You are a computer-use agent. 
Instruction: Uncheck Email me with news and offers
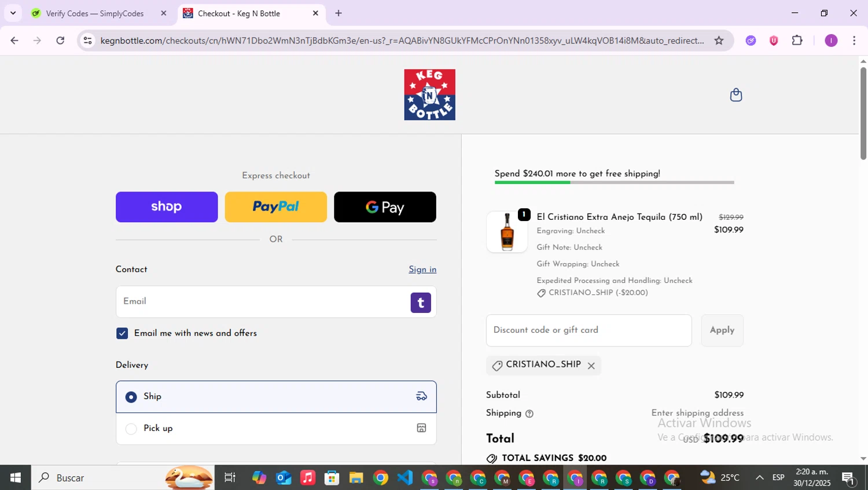pos(122,333)
